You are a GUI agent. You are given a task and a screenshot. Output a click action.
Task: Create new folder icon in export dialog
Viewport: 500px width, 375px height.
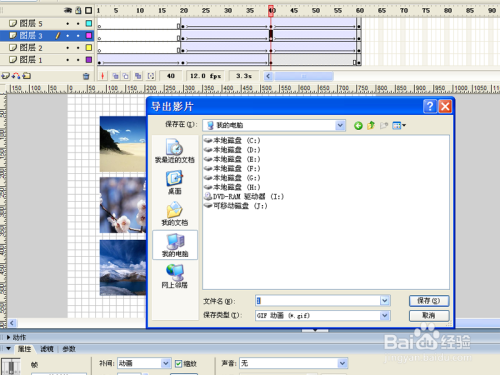[x=384, y=125]
